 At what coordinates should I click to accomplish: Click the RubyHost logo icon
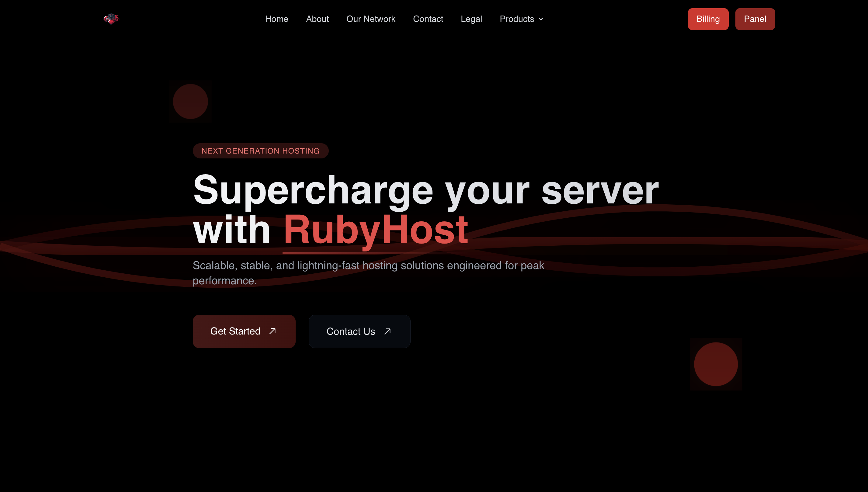click(x=111, y=19)
